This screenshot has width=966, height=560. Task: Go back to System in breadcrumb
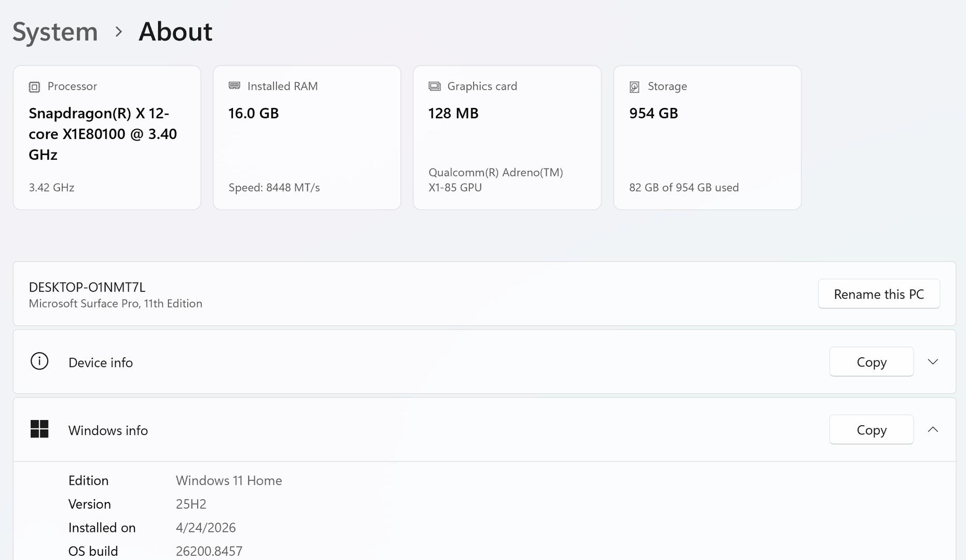coord(55,32)
